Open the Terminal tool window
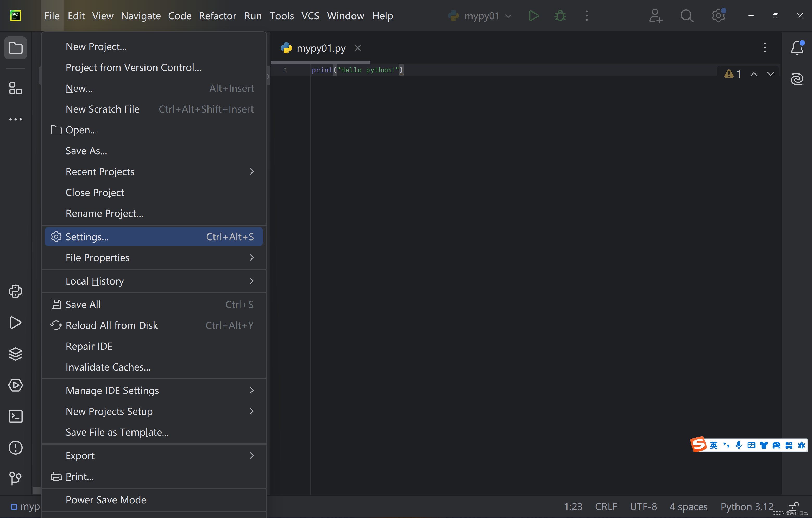The image size is (812, 518). tap(16, 416)
